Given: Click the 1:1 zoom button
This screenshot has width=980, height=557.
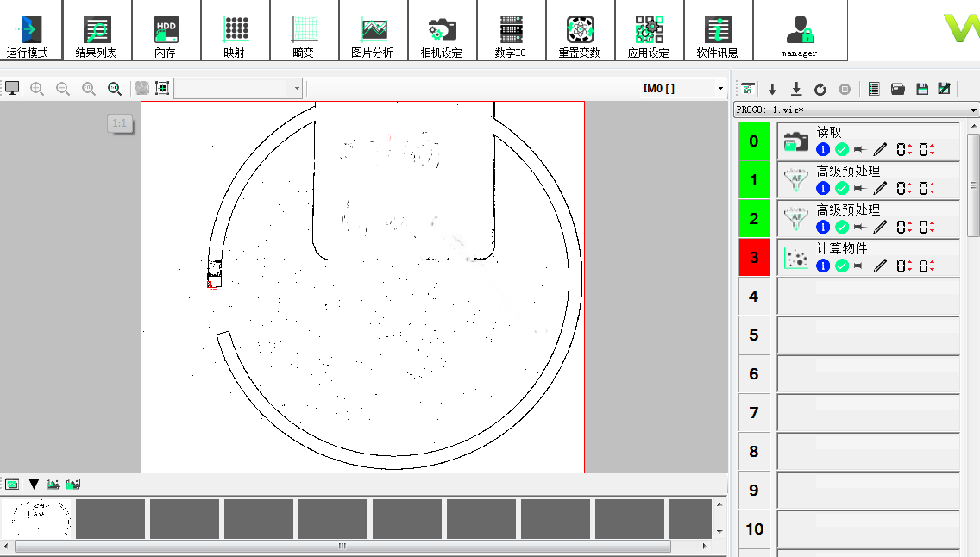Looking at the screenshot, I should click(x=119, y=123).
